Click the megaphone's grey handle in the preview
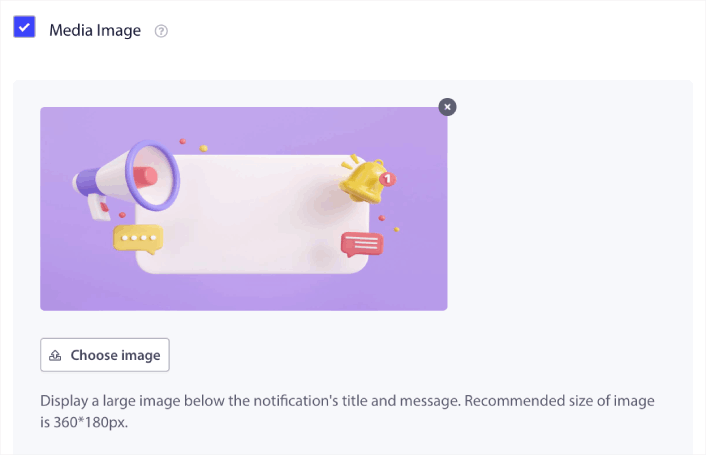This screenshot has width=706, height=455. [99, 206]
